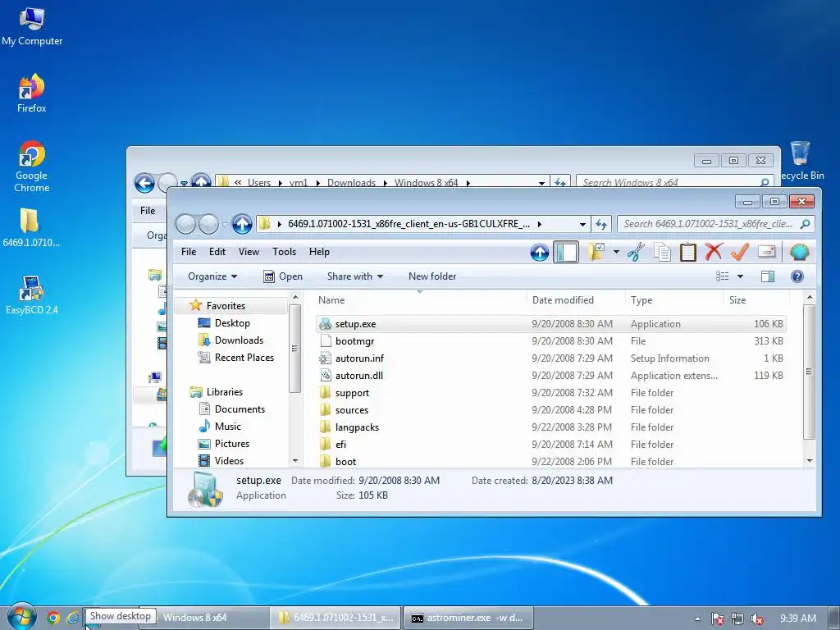
Task: Click the clipboard Paste icon
Action: coord(688,253)
